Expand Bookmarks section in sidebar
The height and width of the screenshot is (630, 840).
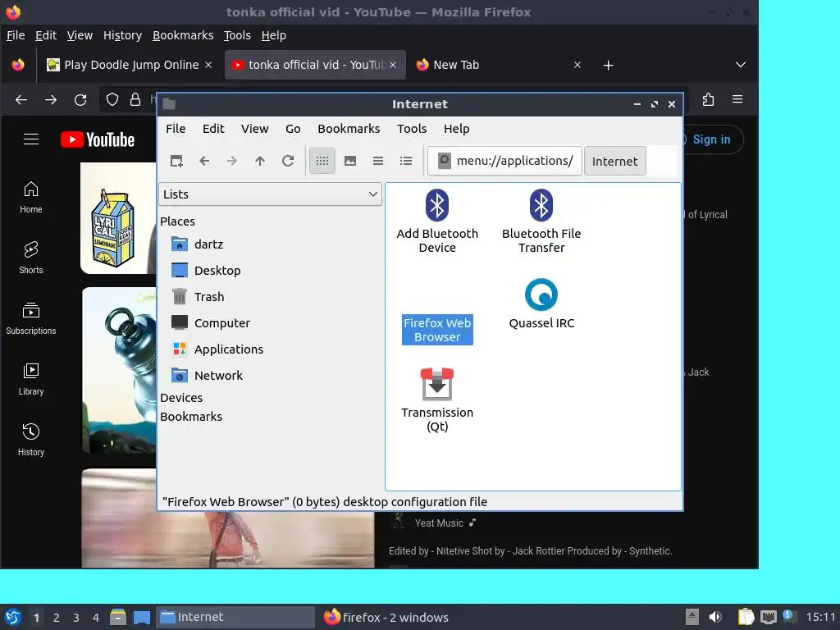point(190,416)
